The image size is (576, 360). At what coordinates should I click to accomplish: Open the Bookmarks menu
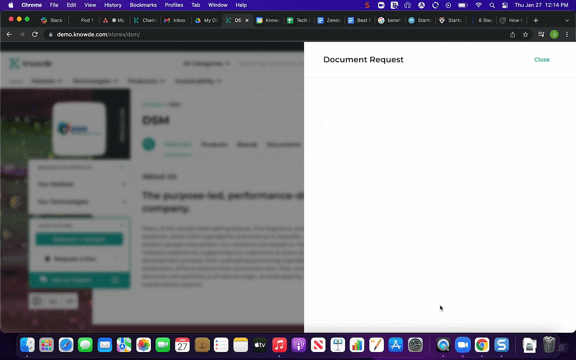tap(143, 5)
